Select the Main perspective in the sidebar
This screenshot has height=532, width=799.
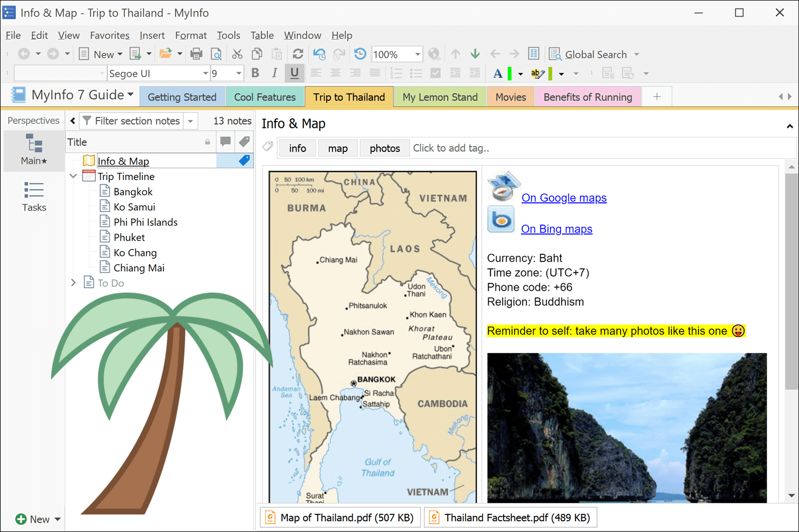click(33, 150)
